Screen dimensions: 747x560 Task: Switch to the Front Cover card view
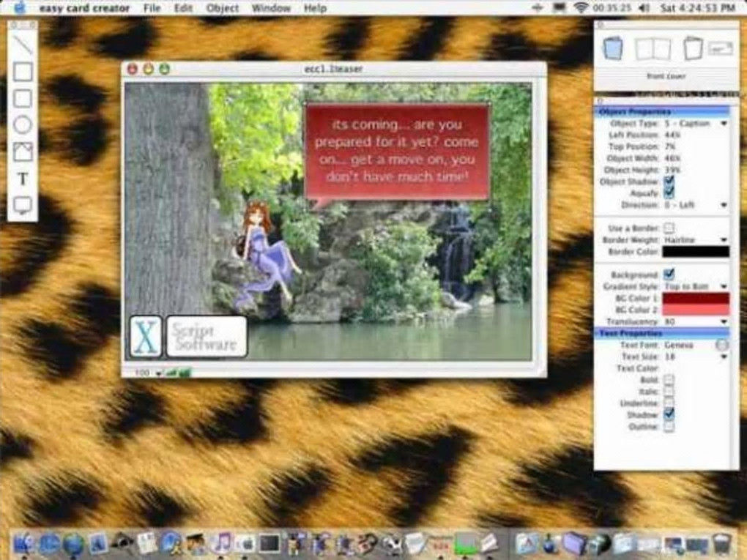(613, 48)
